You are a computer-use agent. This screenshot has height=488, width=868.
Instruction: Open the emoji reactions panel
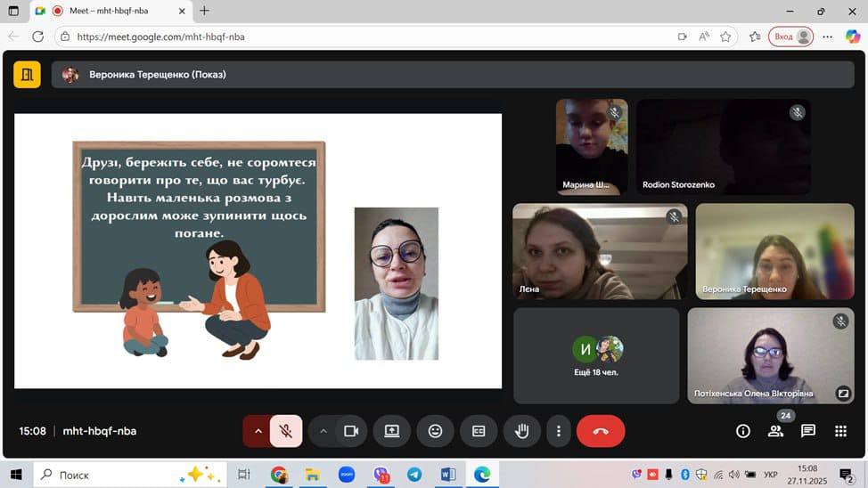click(x=435, y=431)
